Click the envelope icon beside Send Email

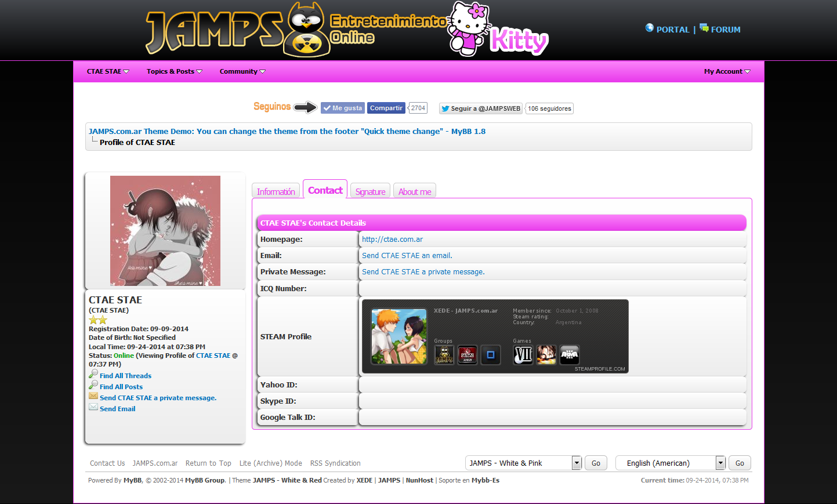[93, 407]
